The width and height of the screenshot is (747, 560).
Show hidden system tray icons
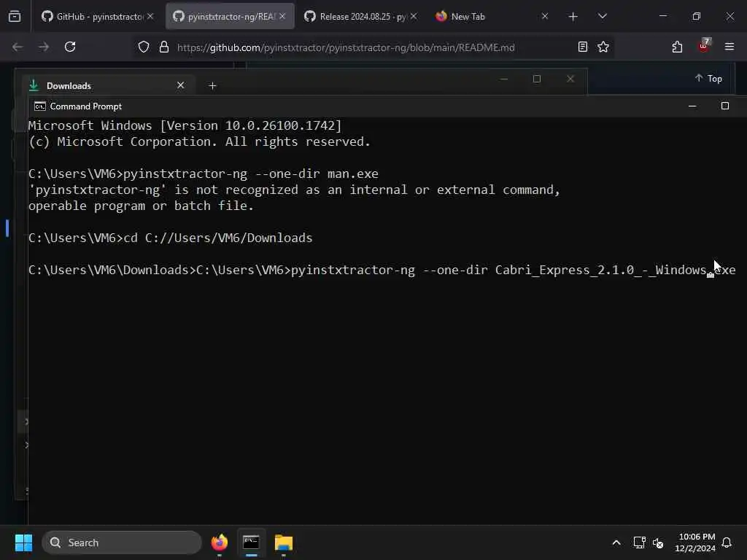click(x=616, y=542)
